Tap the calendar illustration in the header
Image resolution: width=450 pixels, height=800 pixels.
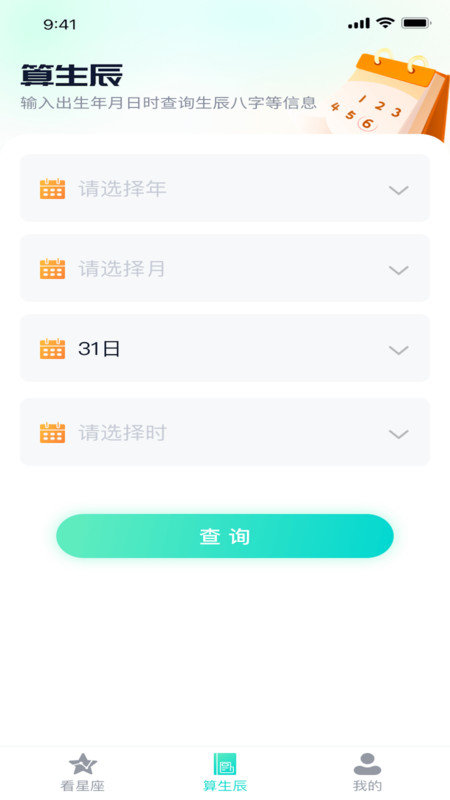(x=388, y=92)
